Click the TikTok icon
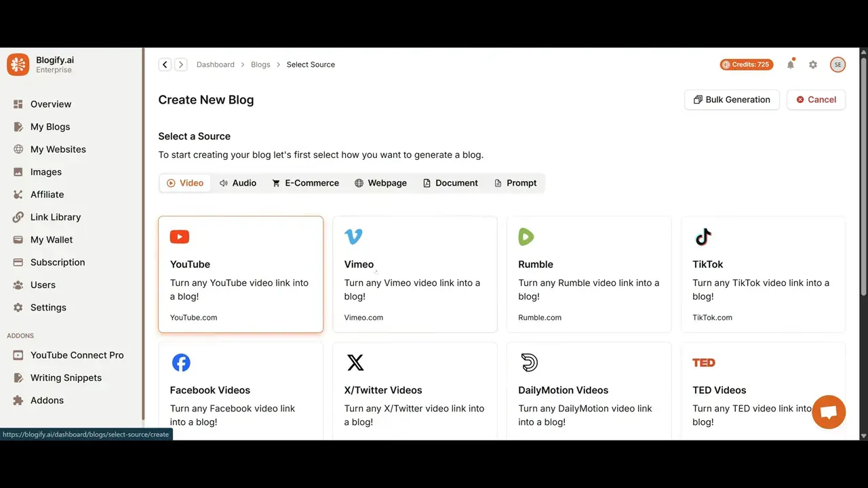The image size is (868, 488). coord(703,237)
